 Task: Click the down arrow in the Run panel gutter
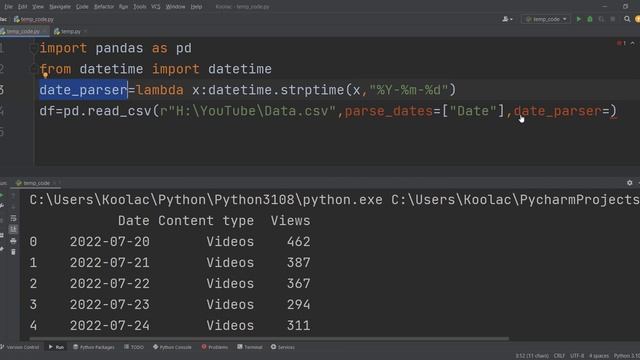(13, 207)
